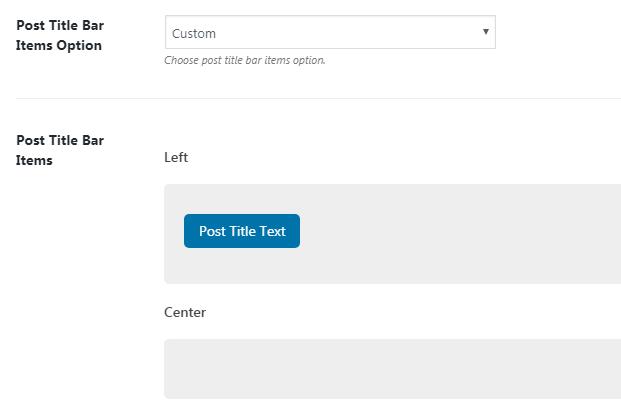Click the "Custom" text in the select box
The height and width of the screenshot is (407, 621).
coord(194,33)
